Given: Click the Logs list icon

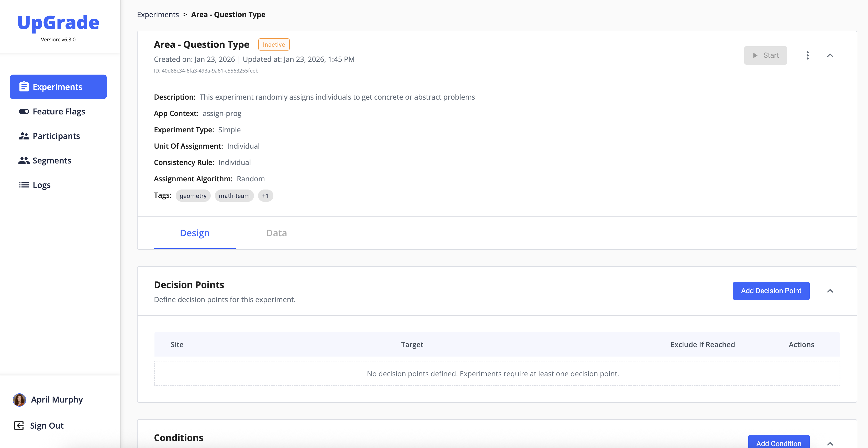Looking at the screenshot, I should [24, 185].
